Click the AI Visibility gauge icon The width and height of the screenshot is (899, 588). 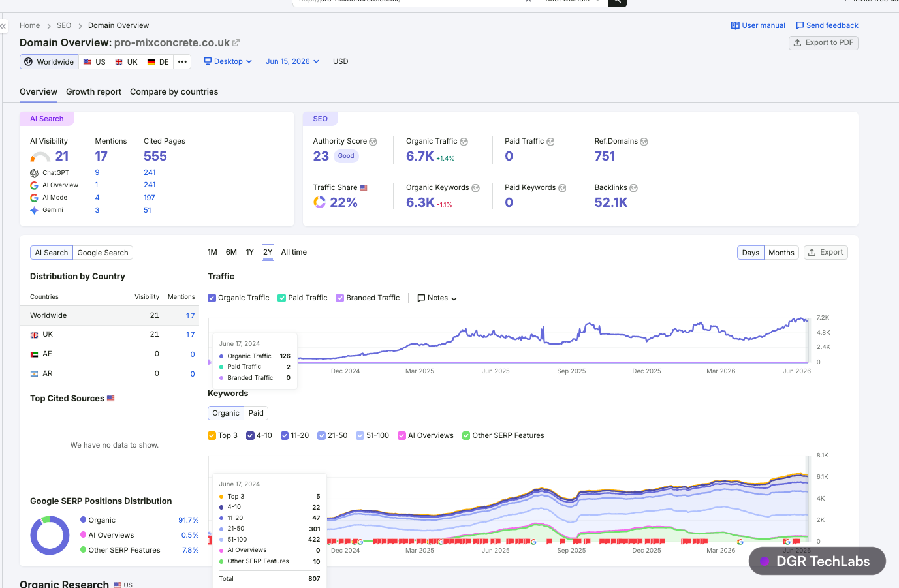coord(40,157)
